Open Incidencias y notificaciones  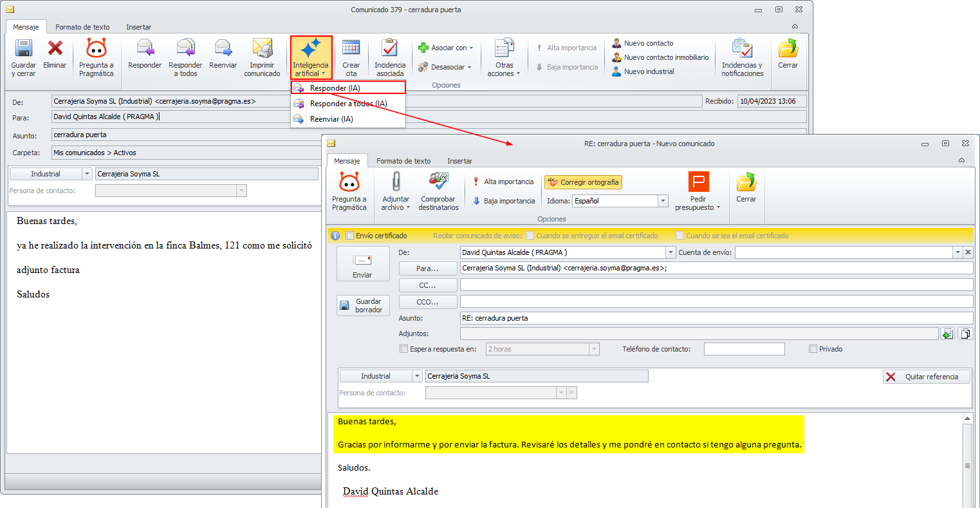pos(742,58)
